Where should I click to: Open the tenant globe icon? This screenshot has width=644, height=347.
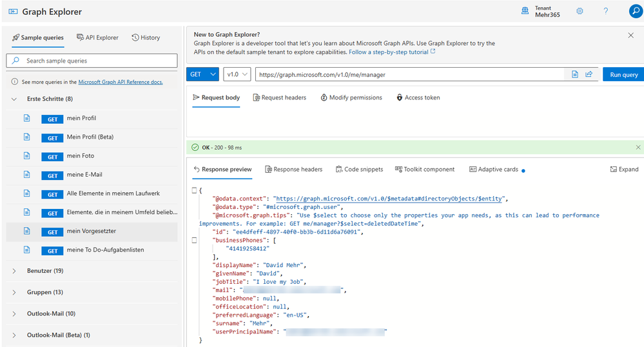(525, 11)
